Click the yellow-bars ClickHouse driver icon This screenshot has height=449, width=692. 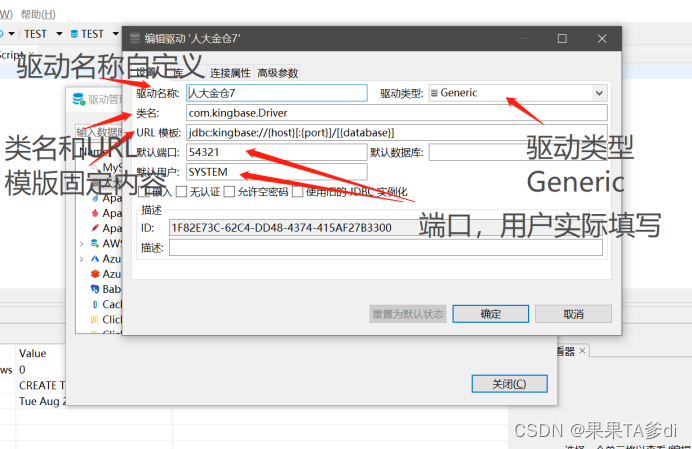coord(94,319)
